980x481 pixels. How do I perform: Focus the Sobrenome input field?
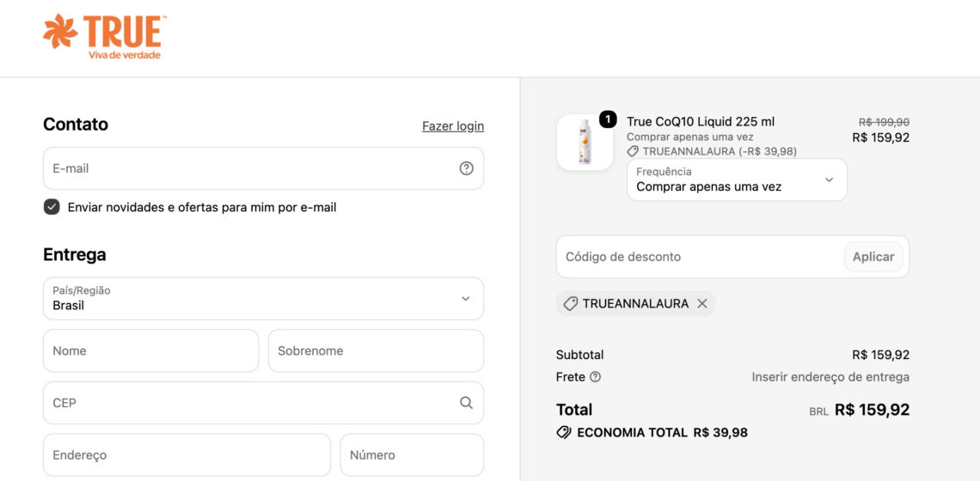[376, 350]
